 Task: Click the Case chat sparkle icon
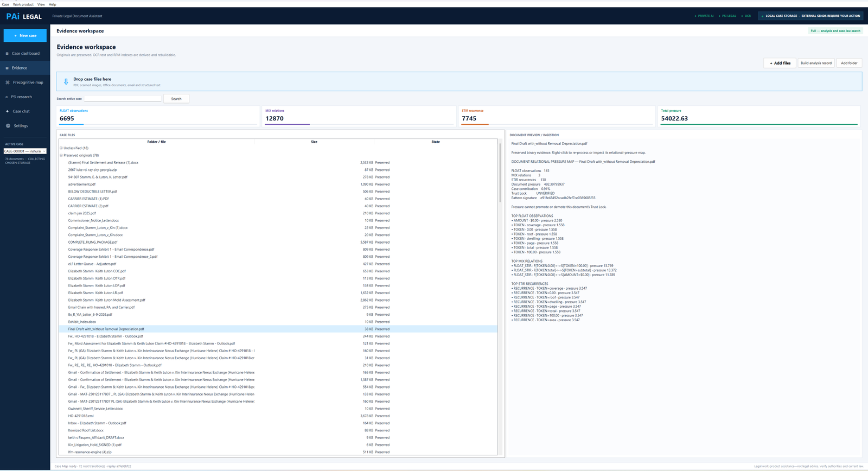(8, 111)
